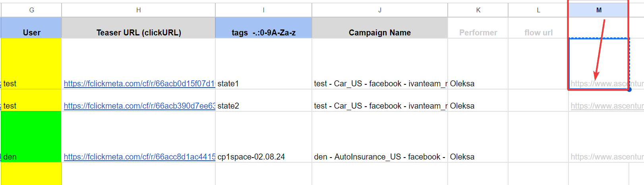Open the fclickmeta link ending 66acc8d1ac4415
Screen dimensions: 644x185
point(139,157)
